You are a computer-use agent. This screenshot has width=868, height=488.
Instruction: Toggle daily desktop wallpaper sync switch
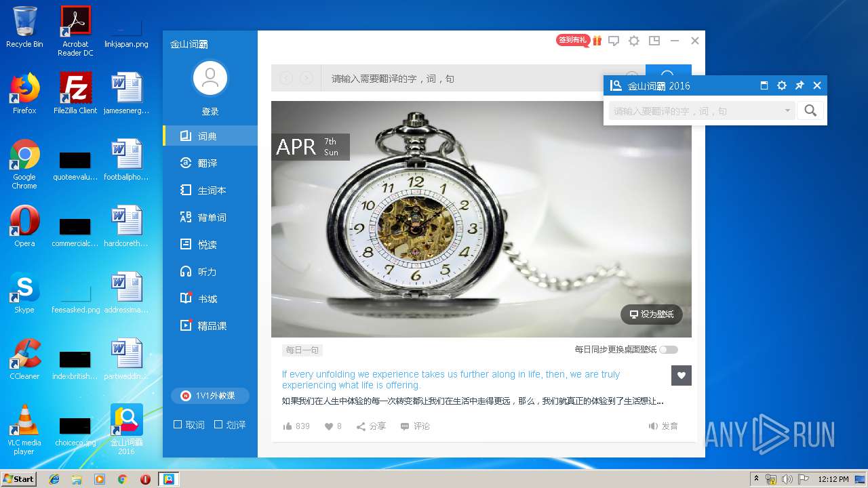pos(669,350)
